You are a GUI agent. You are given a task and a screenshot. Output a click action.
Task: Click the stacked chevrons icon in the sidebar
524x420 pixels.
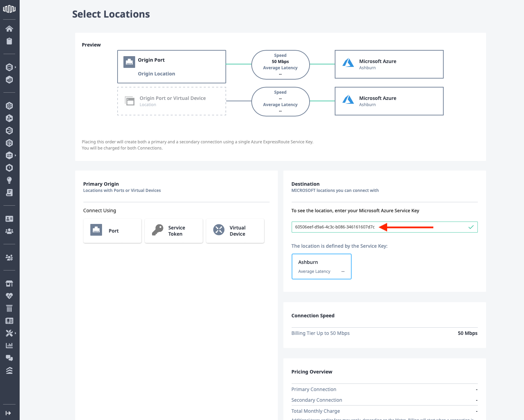[x=9, y=370]
